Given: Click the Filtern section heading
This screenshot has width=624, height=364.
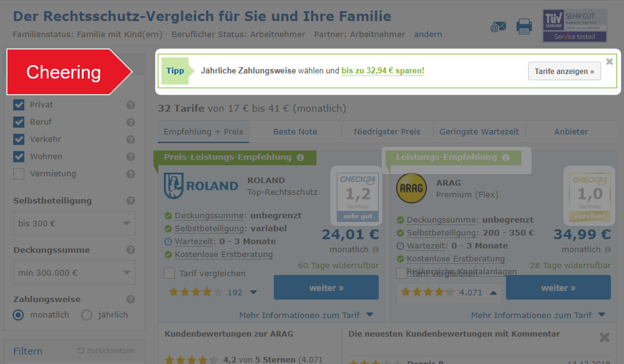Looking at the screenshot, I should 28,351.
